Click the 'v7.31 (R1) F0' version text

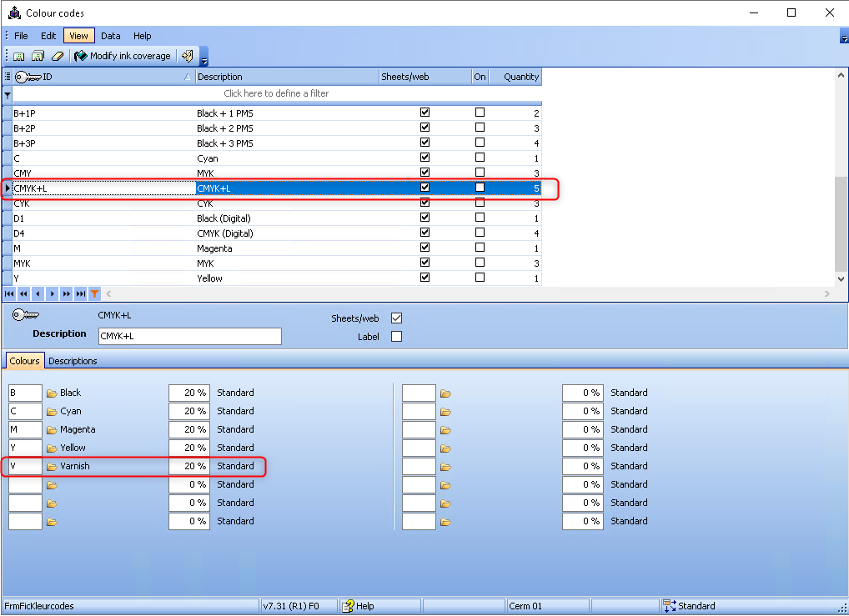pos(291,606)
